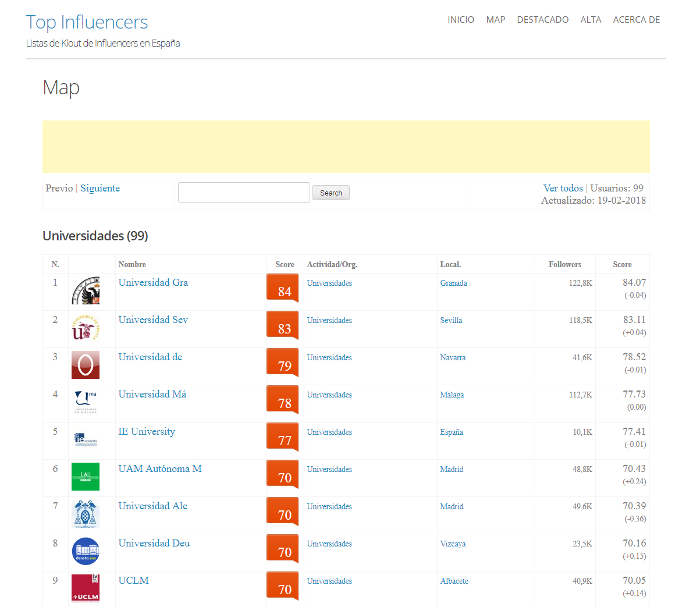Image resolution: width=700 pixels, height=607 pixels.
Task: Open the Universidad Sevilla logo thumbnail
Action: [86, 328]
